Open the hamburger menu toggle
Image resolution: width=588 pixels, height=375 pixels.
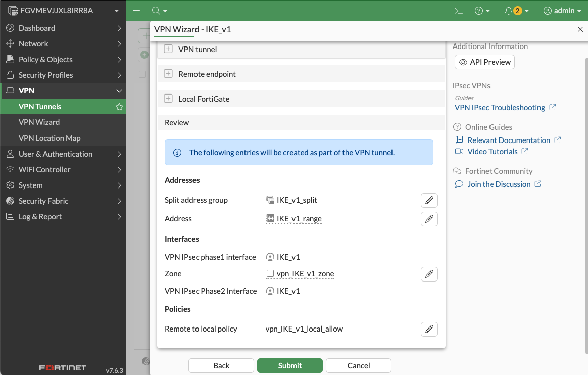click(x=136, y=11)
